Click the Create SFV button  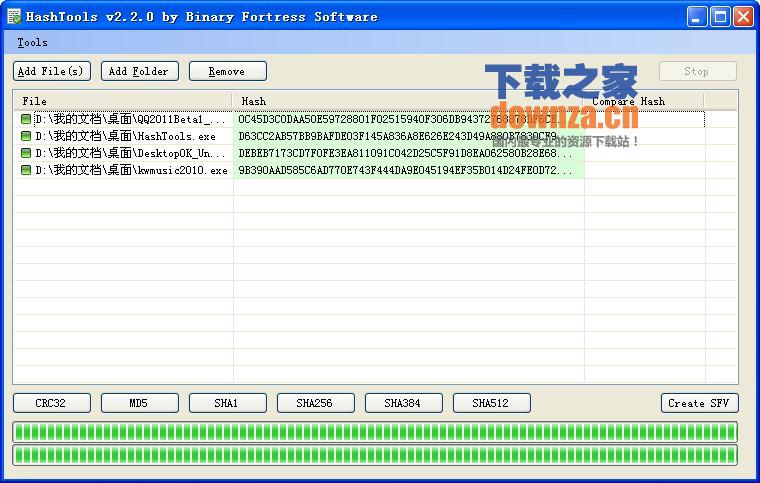point(699,403)
